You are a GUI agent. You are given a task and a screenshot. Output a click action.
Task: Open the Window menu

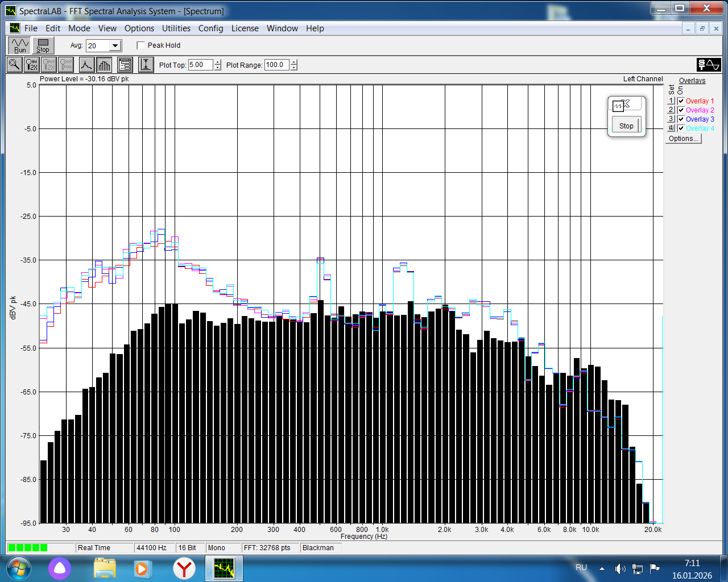point(282,28)
